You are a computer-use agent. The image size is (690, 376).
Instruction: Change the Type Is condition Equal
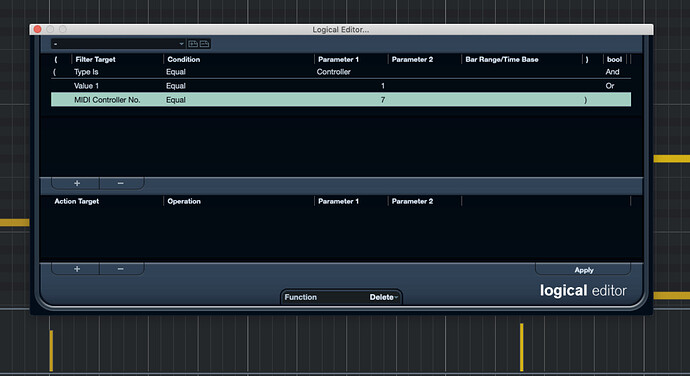pos(176,72)
